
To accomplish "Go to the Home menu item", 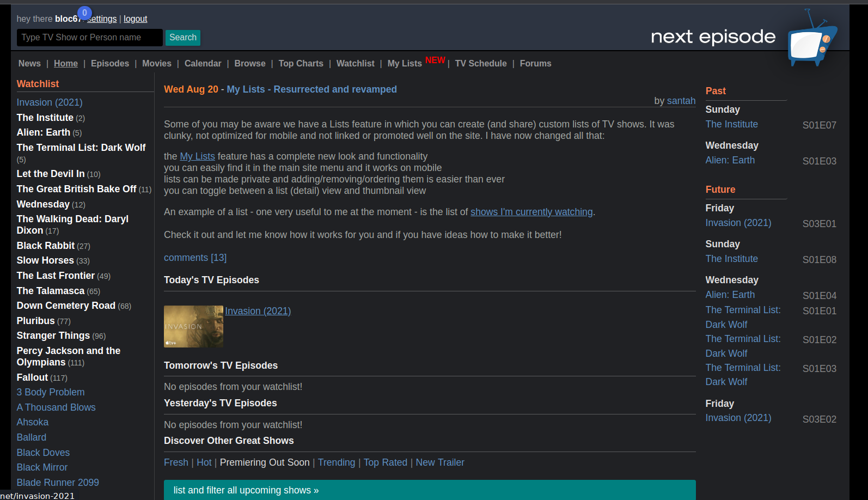I will (x=66, y=64).
